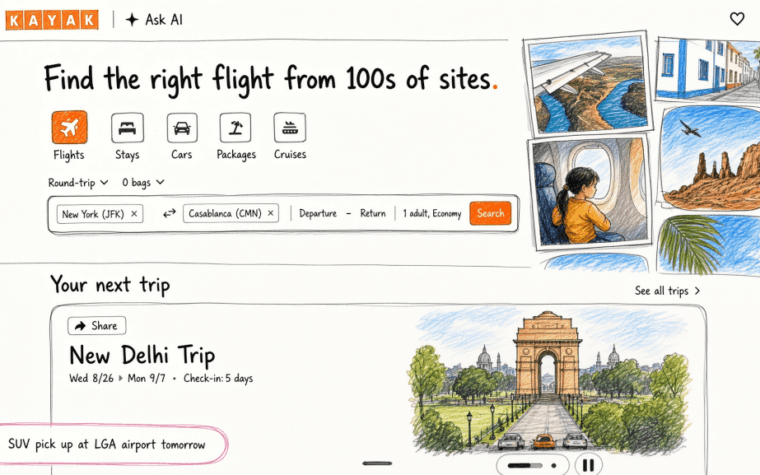This screenshot has height=475, width=760.
Task: Click Check-in: 5 days text
Action: click(218, 378)
